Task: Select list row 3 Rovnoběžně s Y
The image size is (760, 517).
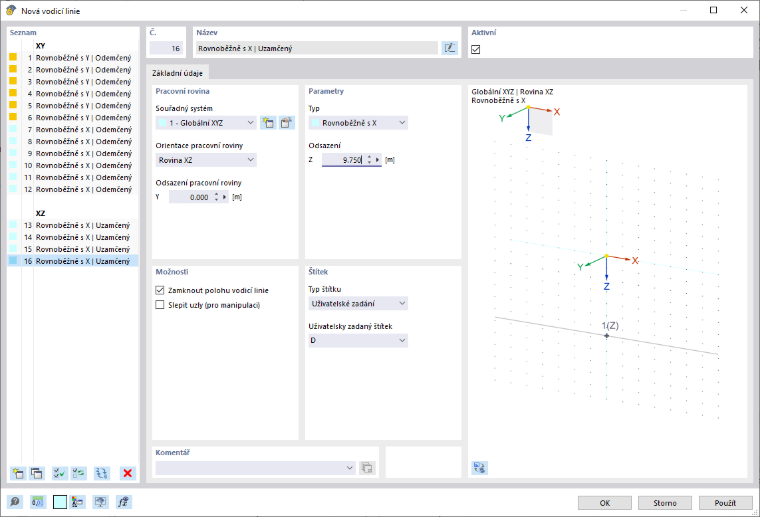Action: tap(73, 81)
